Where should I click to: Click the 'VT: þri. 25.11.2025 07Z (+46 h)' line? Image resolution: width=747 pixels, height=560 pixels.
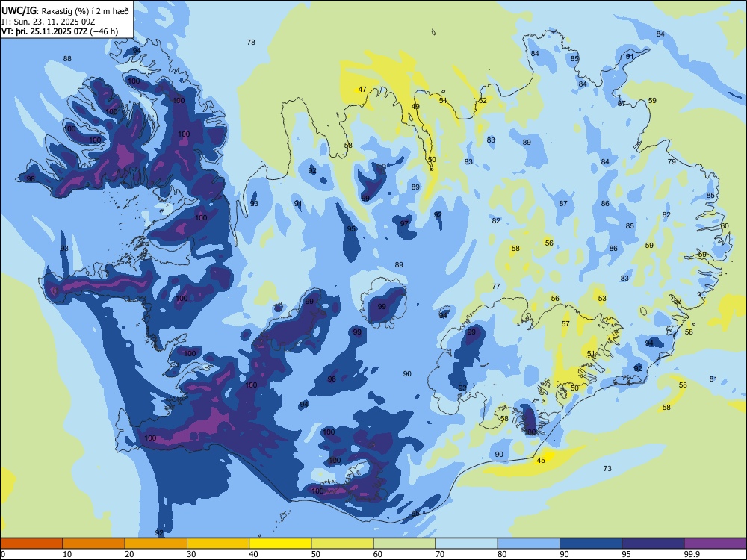pyautogui.click(x=60, y=32)
